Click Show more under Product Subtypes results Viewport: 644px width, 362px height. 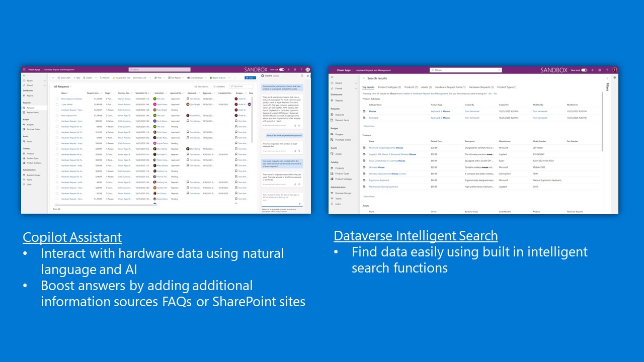(369, 126)
